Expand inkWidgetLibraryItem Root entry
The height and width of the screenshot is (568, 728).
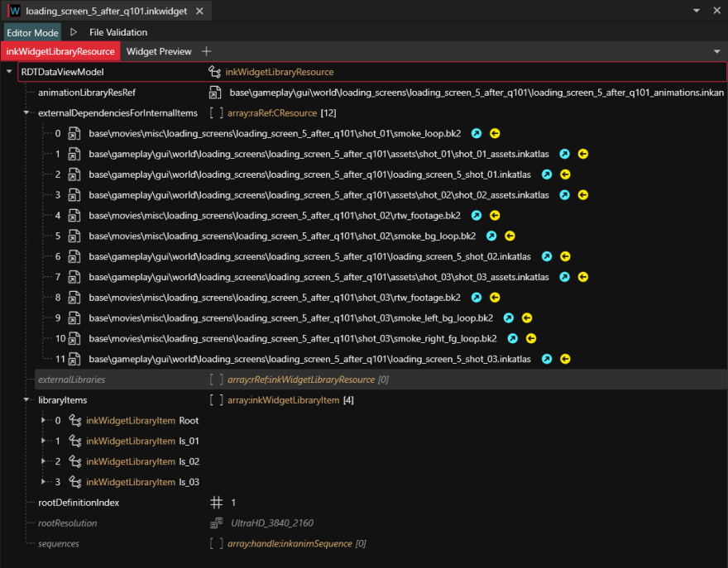tap(43, 421)
